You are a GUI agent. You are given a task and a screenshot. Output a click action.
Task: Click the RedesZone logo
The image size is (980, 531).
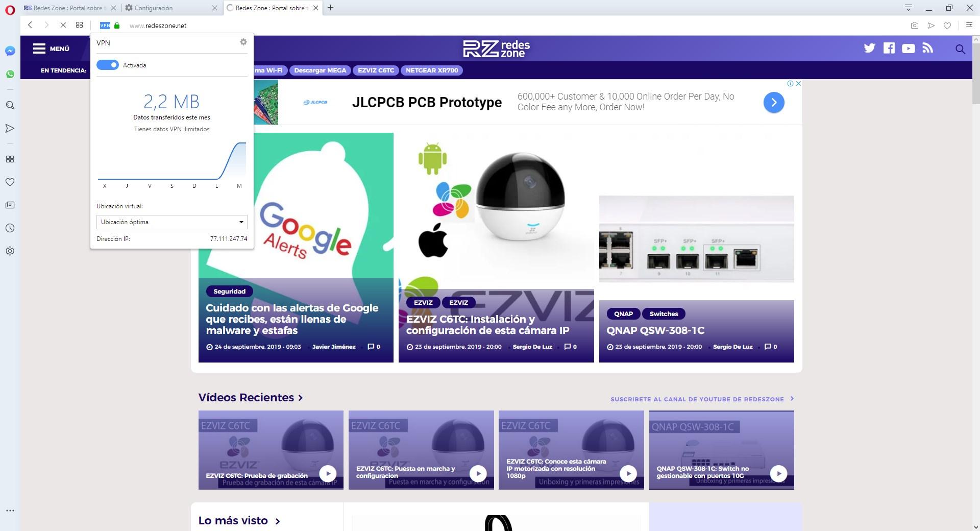[x=496, y=49]
